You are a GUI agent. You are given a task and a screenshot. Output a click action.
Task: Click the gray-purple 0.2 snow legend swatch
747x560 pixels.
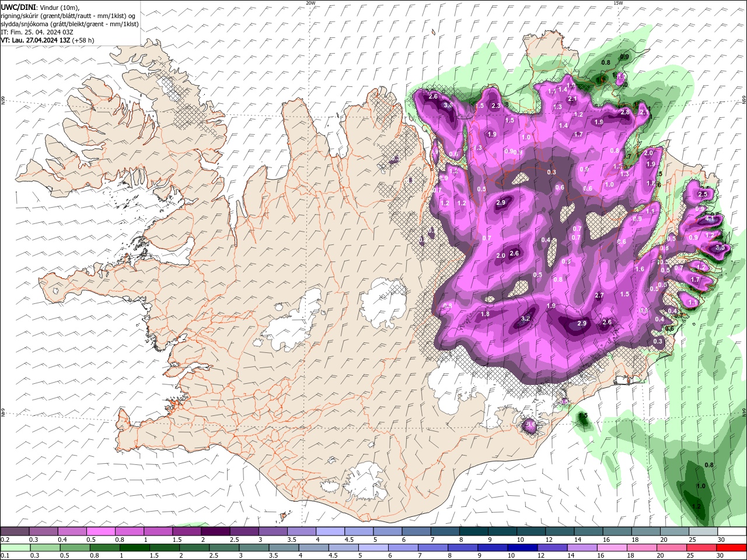15,531
